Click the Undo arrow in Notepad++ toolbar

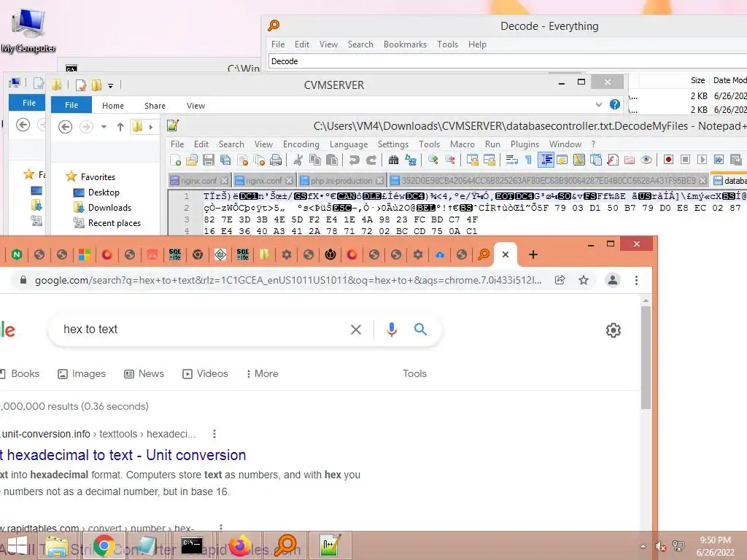pyautogui.click(x=355, y=160)
